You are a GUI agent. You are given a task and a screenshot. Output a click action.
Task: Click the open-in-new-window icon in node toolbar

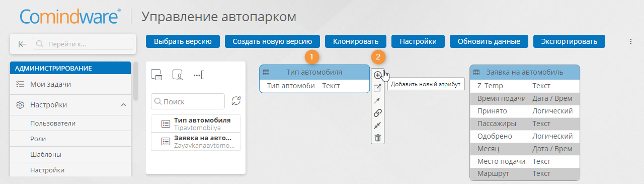[377, 88]
